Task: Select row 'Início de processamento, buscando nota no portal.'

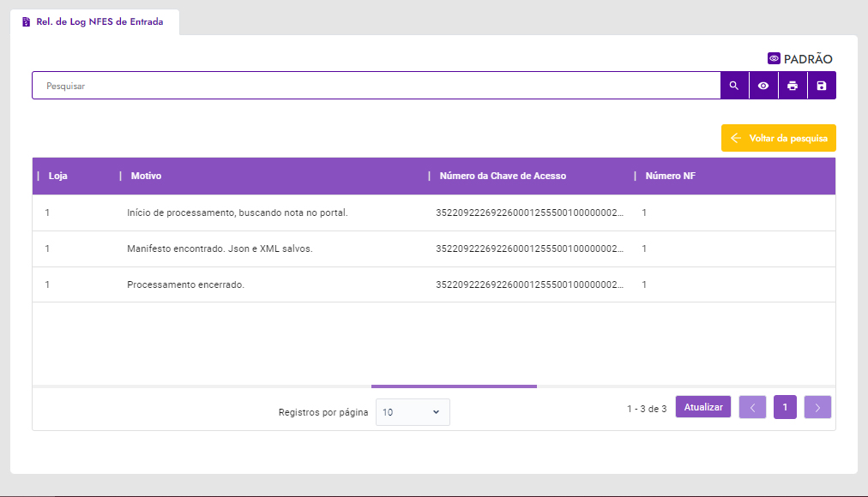Action: point(433,213)
